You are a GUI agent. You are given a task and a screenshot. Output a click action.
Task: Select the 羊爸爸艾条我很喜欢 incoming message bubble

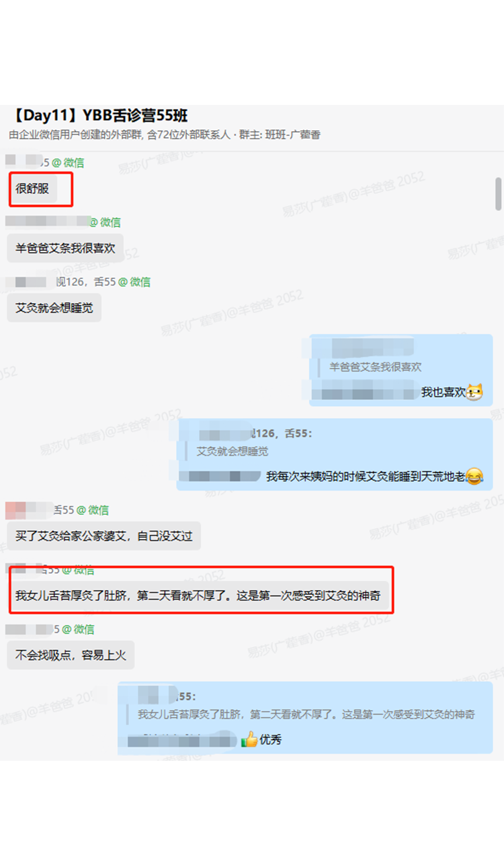pyautogui.click(x=65, y=248)
